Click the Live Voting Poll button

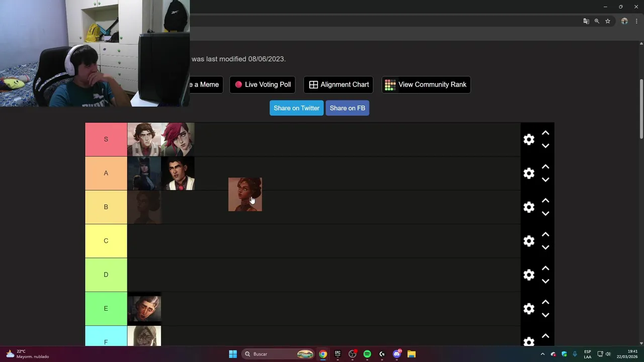[x=263, y=84]
